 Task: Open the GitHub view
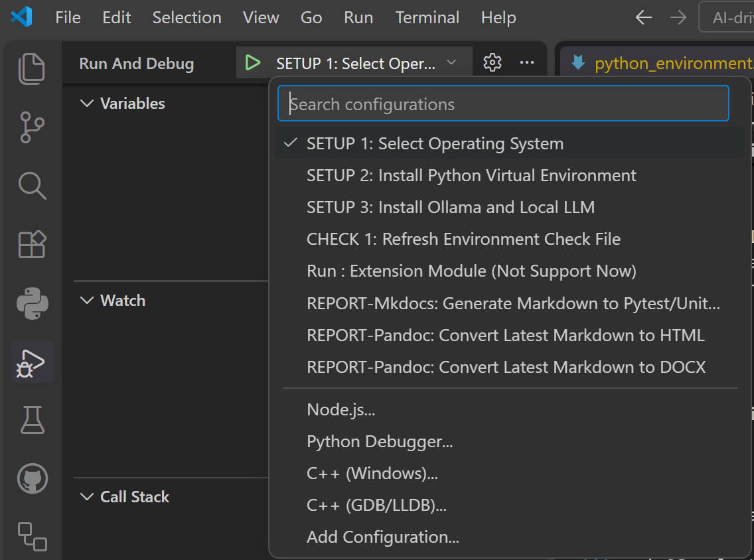pos(33,478)
